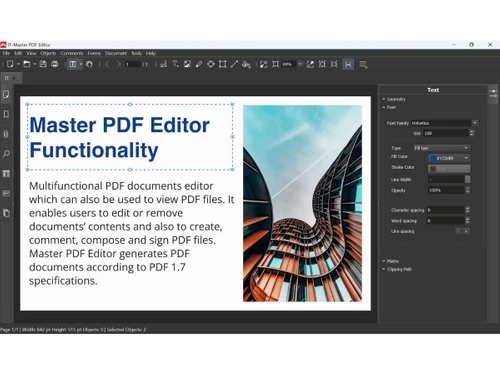500x375 pixels.
Task: Open the Fill Color dropdown
Action: [x=466, y=158]
